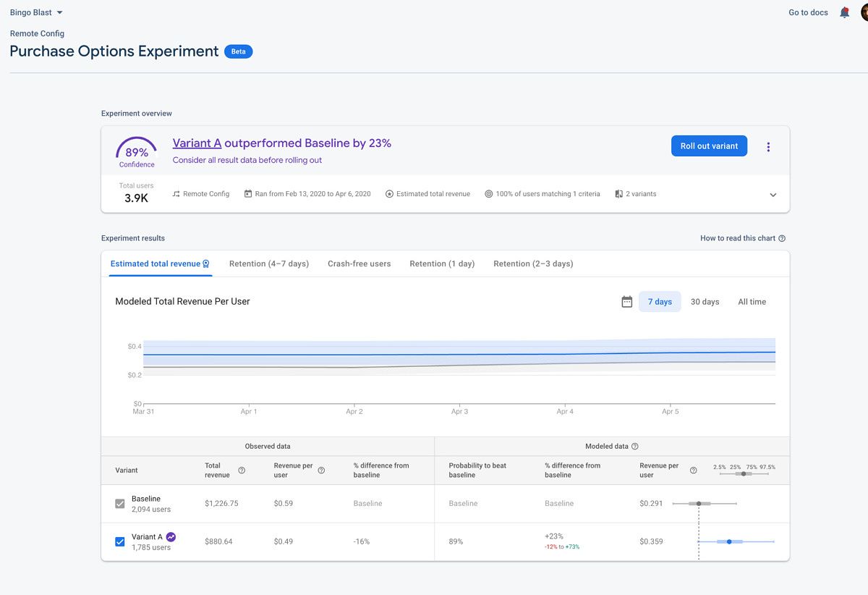
Task: Click the calendar icon beside the time range selector
Action: coord(626,301)
